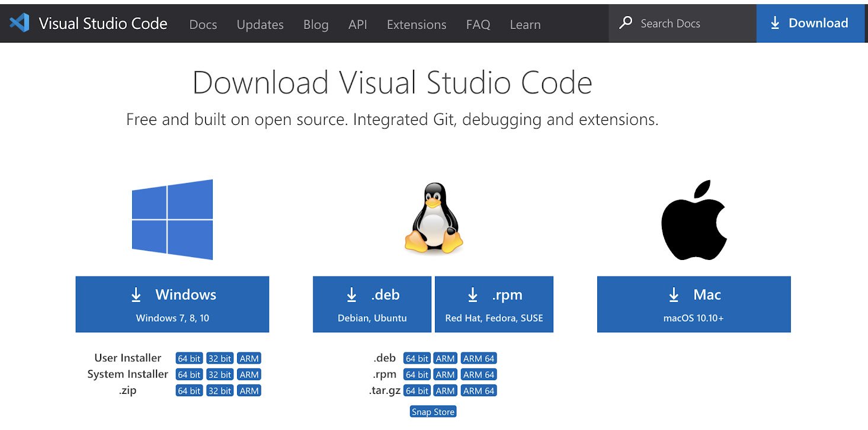Open the Updates menu item
Screen dimensions: 868x430
pyautogui.click(x=260, y=24)
